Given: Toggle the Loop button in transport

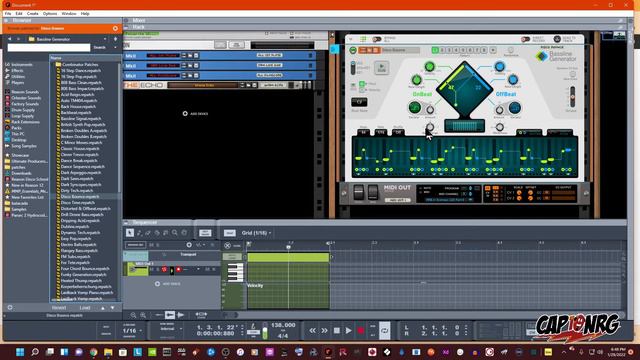Looking at the screenshot, I should (x=384, y=331).
